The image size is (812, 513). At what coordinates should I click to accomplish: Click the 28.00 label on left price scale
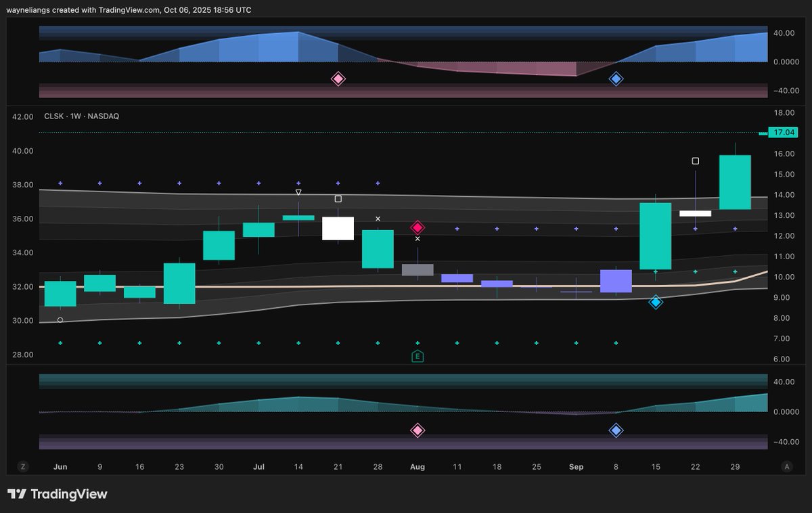(22, 355)
